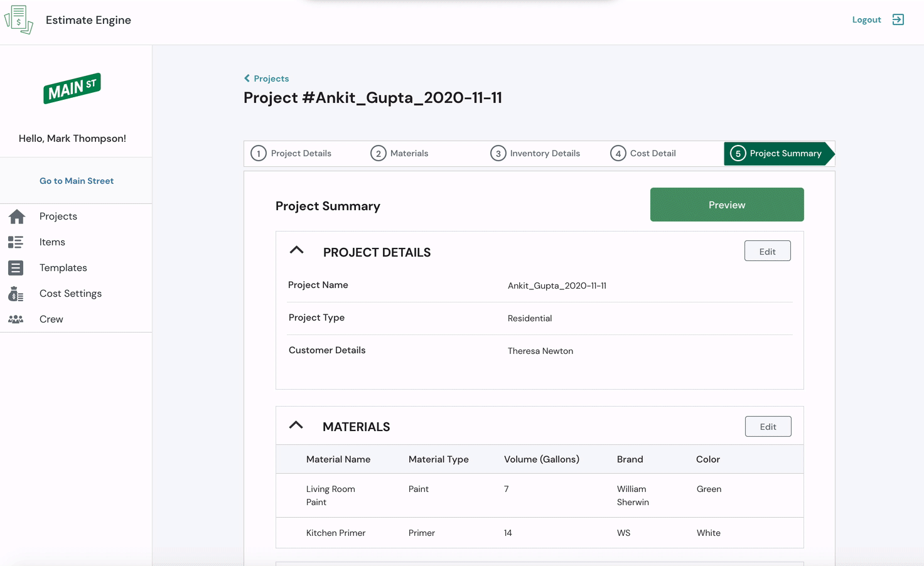
Task: Click the Project Type label
Action: pyautogui.click(x=316, y=318)
